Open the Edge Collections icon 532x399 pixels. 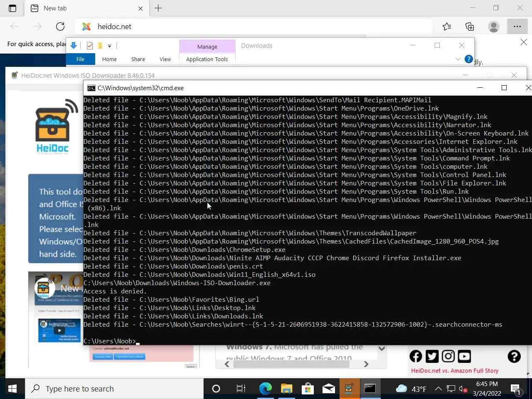pos(470,27)
